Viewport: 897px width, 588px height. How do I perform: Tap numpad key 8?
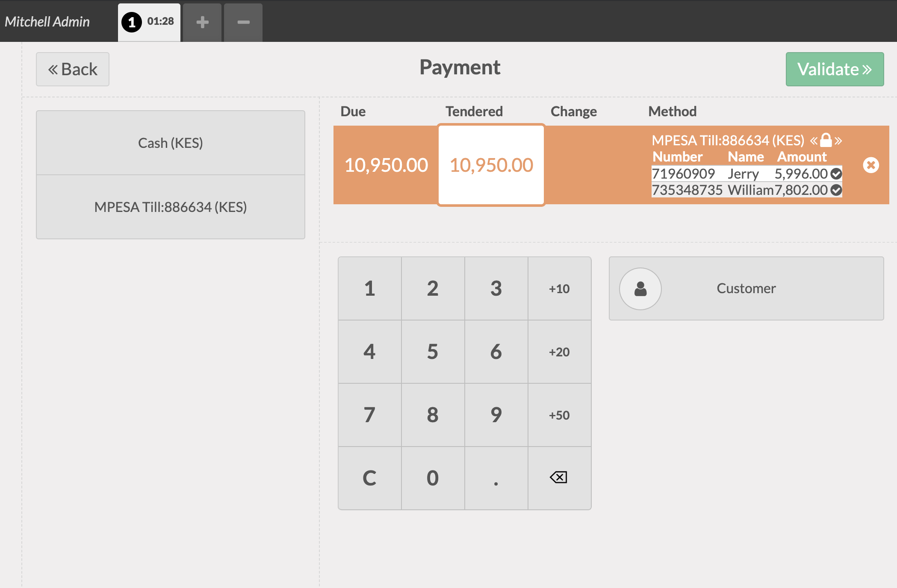[433, 415]
